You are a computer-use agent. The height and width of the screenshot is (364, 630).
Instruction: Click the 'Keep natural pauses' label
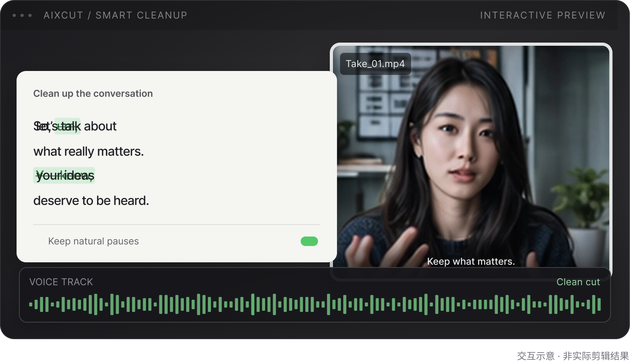(x=93, y=241)
